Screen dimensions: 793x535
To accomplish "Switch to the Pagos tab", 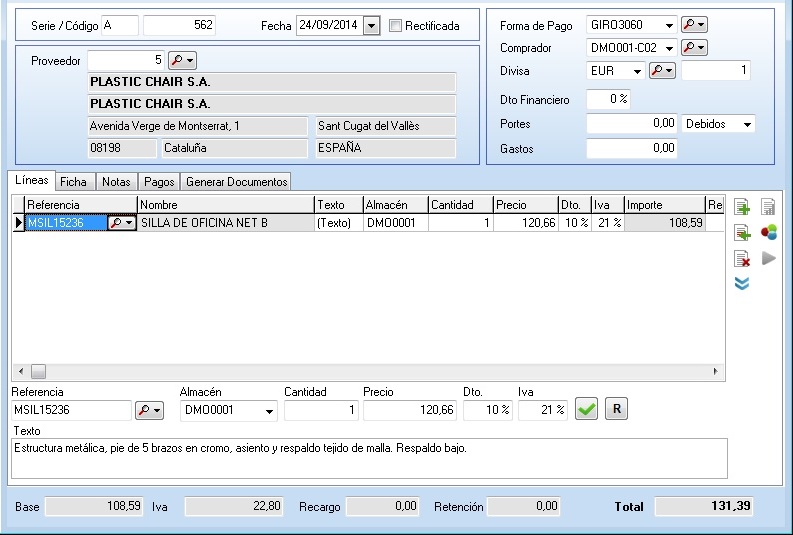I will (158, 182).
